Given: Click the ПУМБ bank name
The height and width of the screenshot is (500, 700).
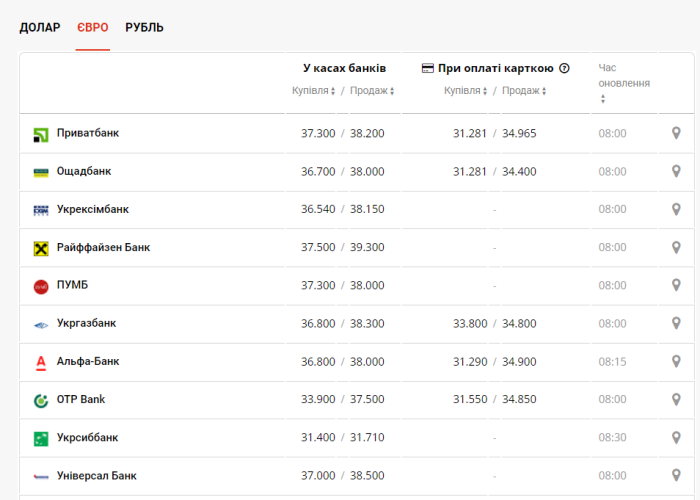Looking at the screenshot, I should point(72,286).
